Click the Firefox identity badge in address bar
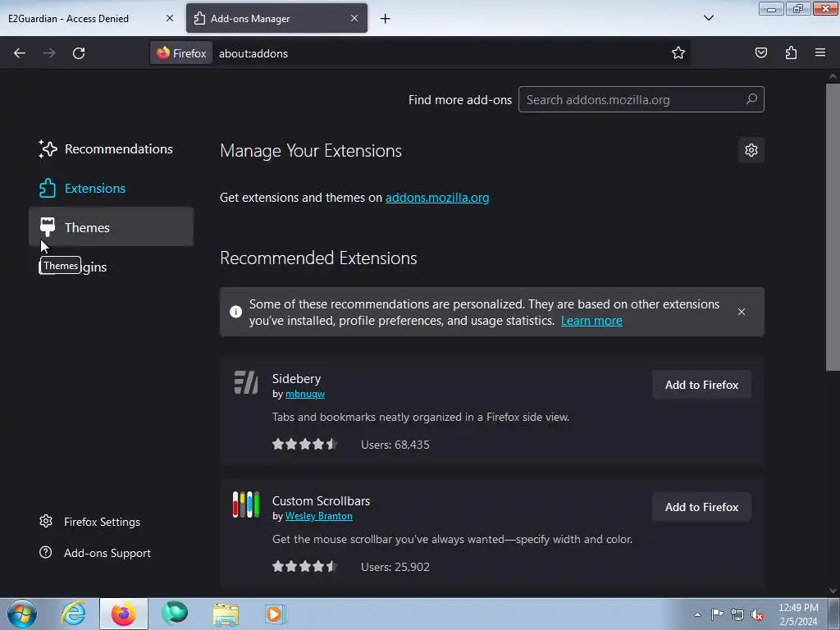This screenshot has height=630, width=840. (181, 53)
